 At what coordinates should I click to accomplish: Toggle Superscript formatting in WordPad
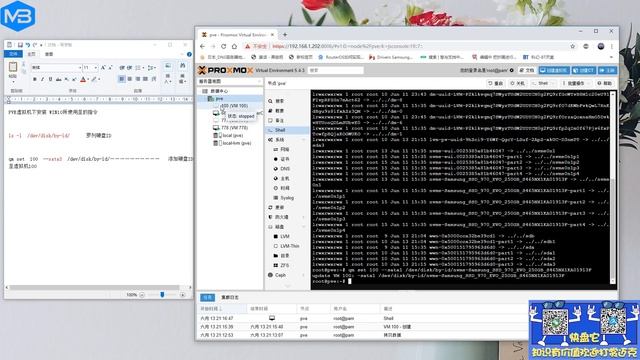(x=74, y=79)
